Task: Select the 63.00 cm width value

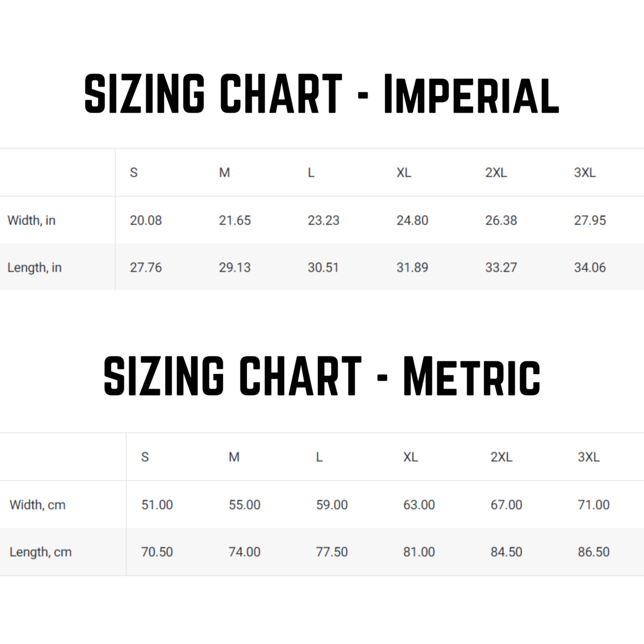Action: click(419, 505)
